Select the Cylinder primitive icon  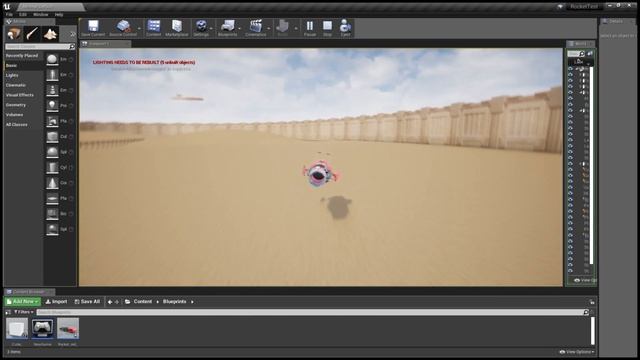point(52,167)
